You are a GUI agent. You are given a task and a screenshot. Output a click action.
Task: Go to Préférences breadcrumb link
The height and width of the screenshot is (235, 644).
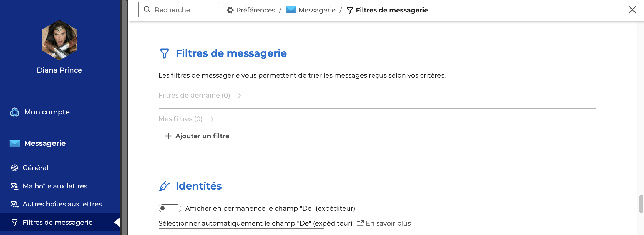tap(255, 10)
